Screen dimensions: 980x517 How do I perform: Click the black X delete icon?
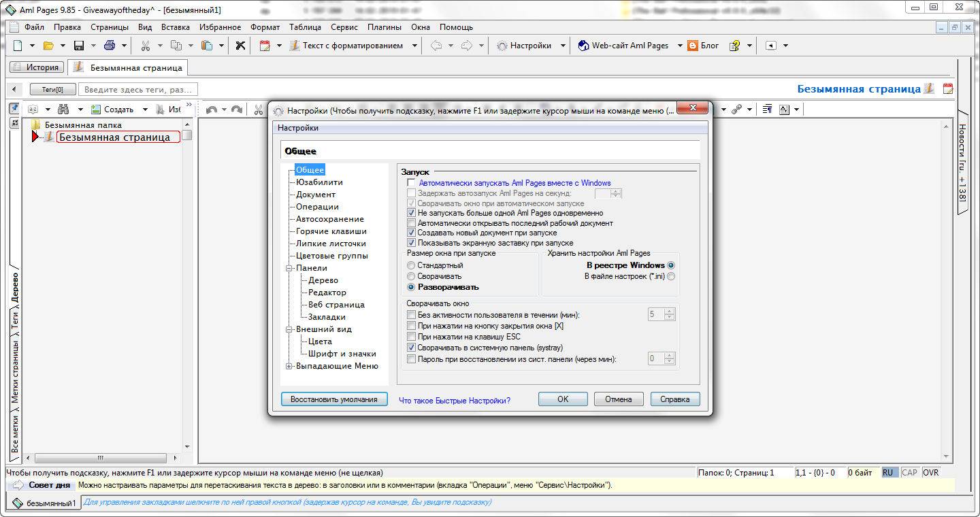(240, 46)
